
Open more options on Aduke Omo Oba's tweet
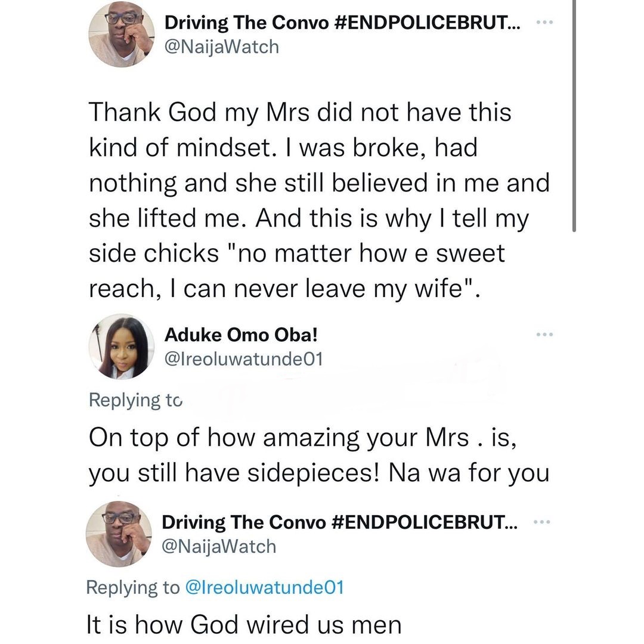[x=544, y=335]
